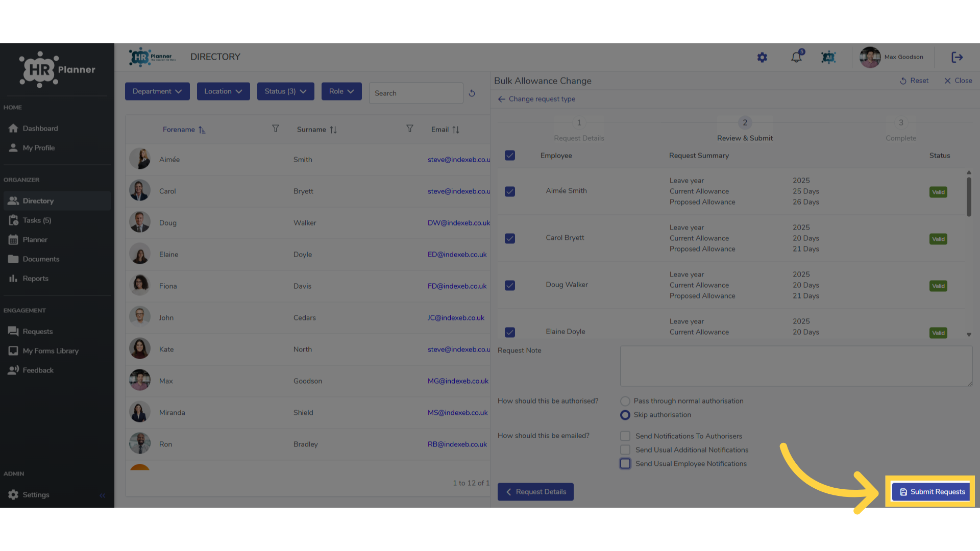The width and height of the screenshot is (980, 551).
Task: Click Aimée's profile photo
Action: coord(140,159)
